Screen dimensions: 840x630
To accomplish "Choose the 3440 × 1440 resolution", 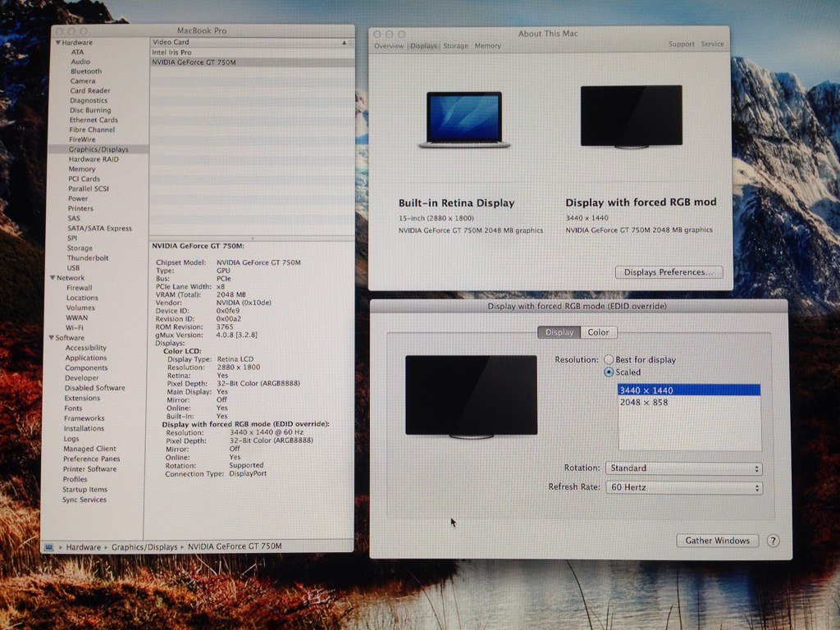I will coord(689,390).
